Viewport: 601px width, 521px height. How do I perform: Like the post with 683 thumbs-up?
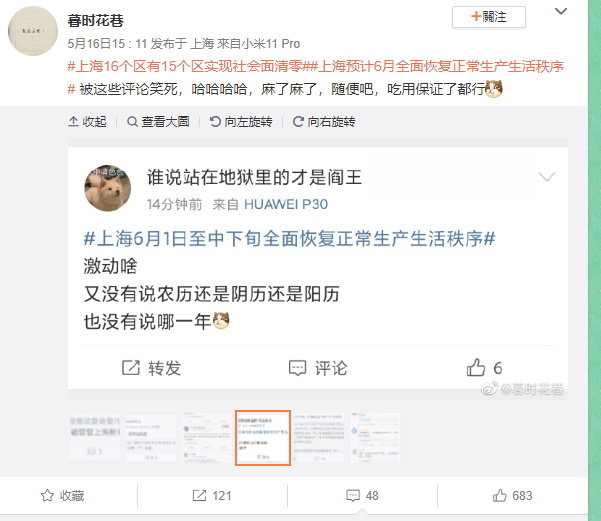tap(499, 495)
